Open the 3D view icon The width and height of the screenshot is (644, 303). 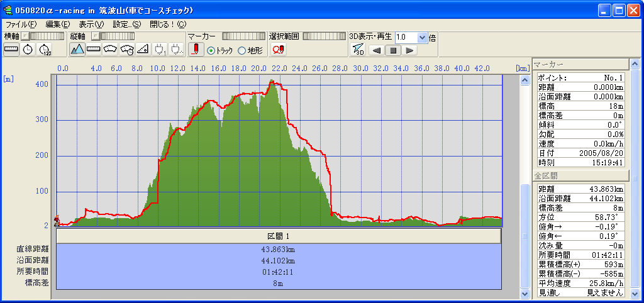[358, 50]
